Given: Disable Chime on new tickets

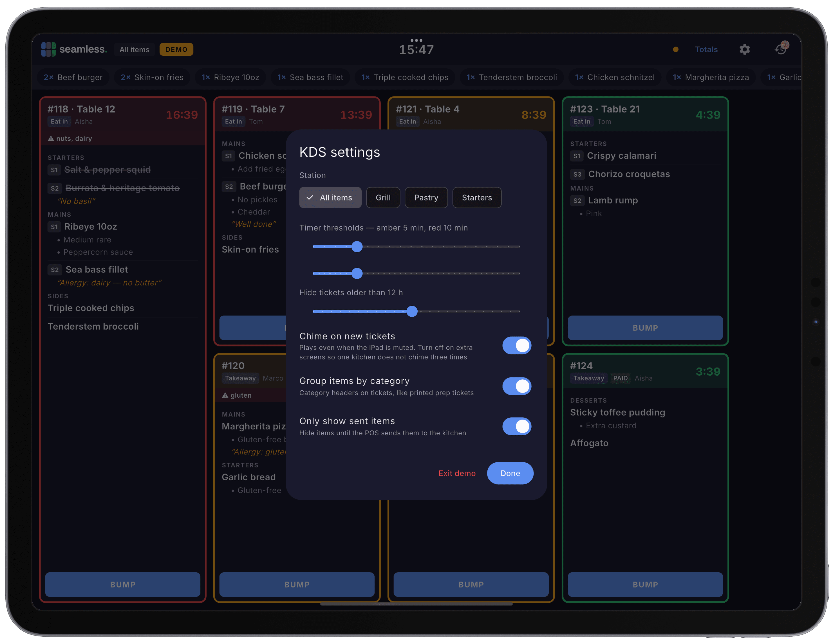Looking at the screenshot, I should click(517, 346).
